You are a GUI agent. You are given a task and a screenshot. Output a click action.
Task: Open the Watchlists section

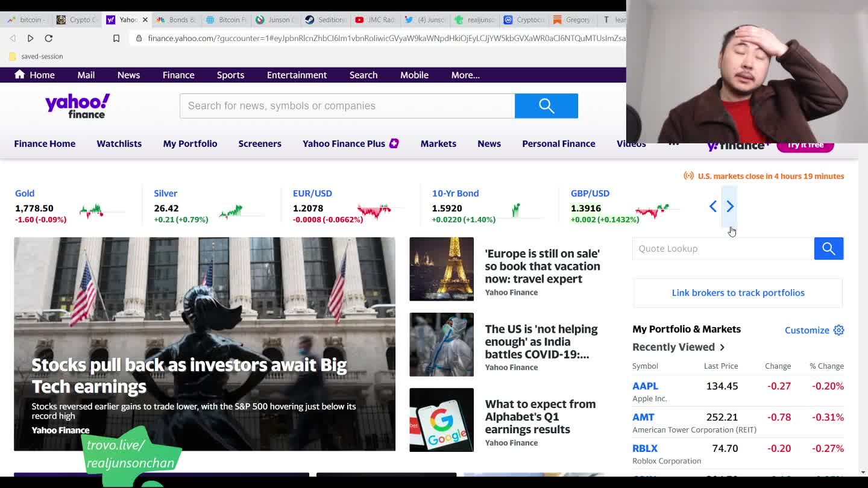click(x=119, y=143)
